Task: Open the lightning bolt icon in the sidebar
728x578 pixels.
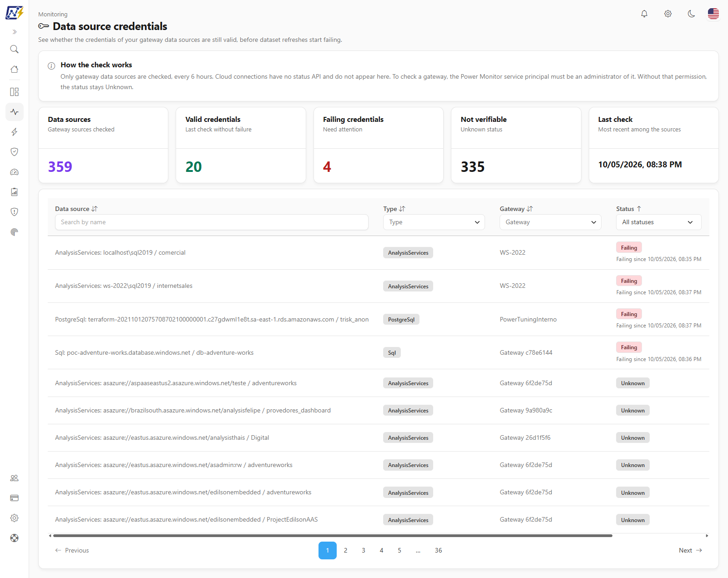Action: tap(15, 132)
